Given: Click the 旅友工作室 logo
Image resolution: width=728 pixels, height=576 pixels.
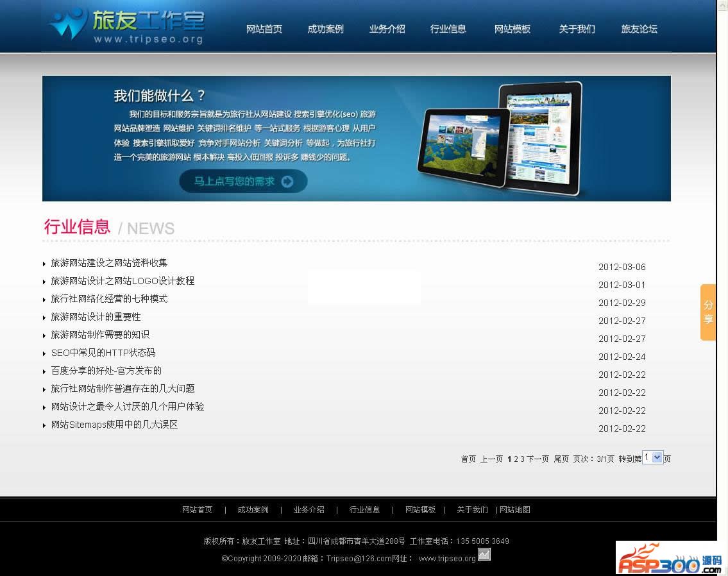Looking at the screenshot, I should pyautogui.click(x=126, y=26).
